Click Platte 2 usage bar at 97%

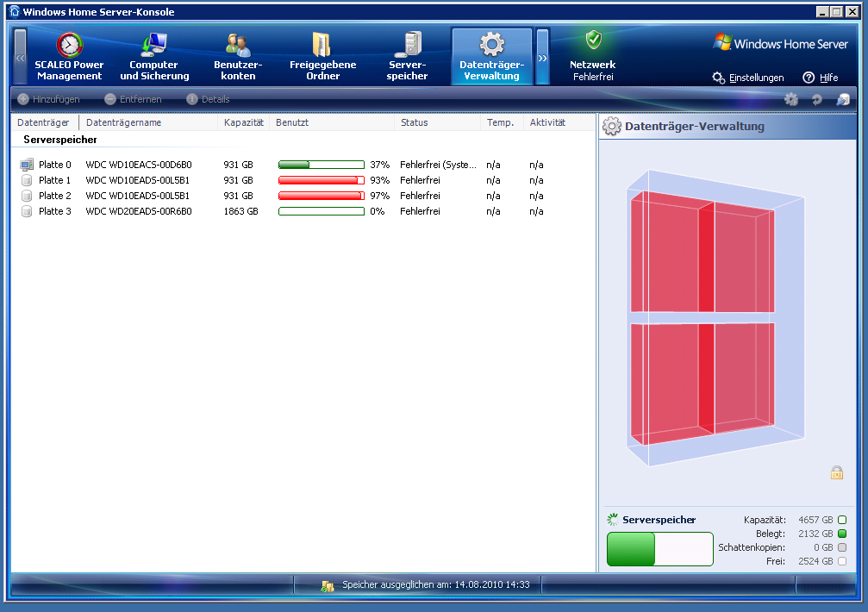point(321,196)
